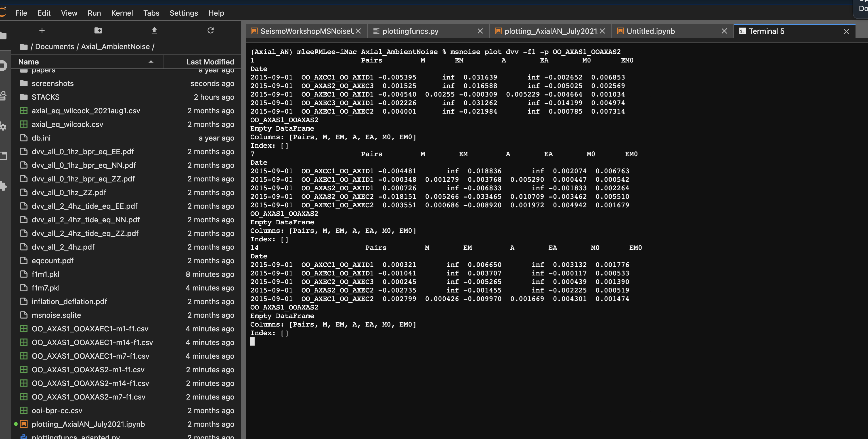Open the STACKS folder
The width and height of the screenshot is (868, 439).
45,97
